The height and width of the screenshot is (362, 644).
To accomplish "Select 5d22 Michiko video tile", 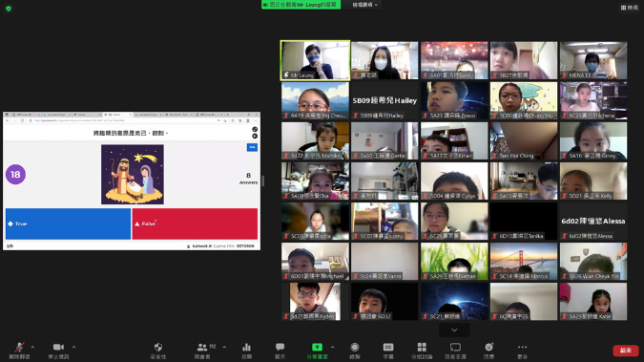I will (315, 140).
